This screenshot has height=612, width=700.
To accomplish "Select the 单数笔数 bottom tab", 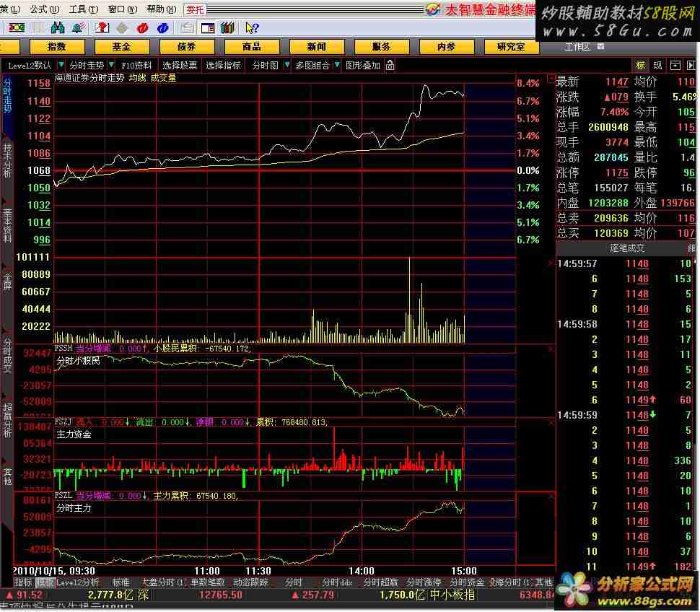I will [x=207, y=582].
